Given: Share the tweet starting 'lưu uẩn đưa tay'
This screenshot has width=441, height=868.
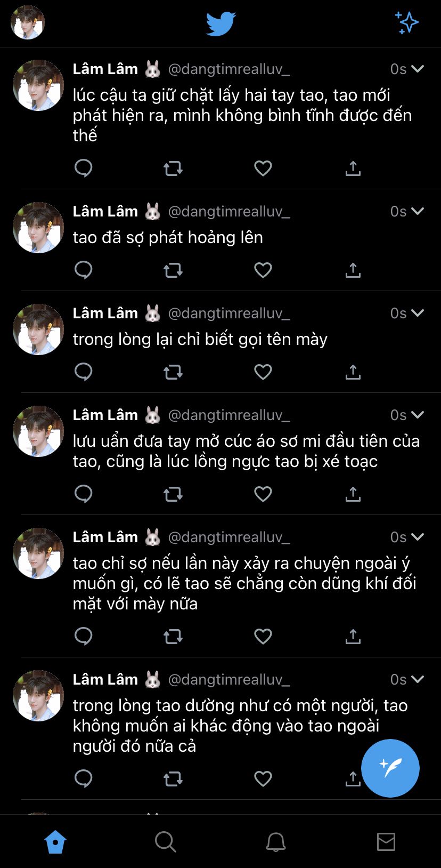Looking at the screenshot, I should 353,494.
